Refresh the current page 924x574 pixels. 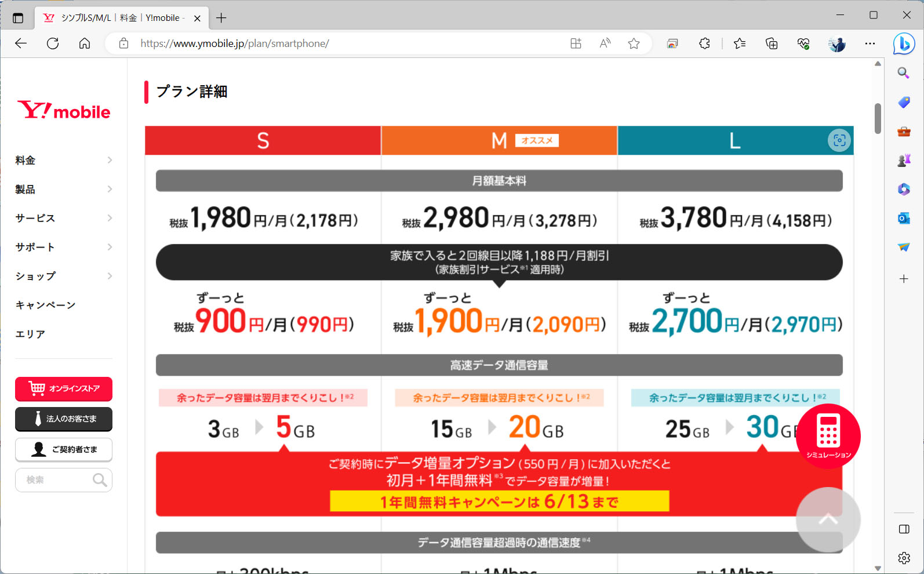pyautogui.click(x=53, y=43)
